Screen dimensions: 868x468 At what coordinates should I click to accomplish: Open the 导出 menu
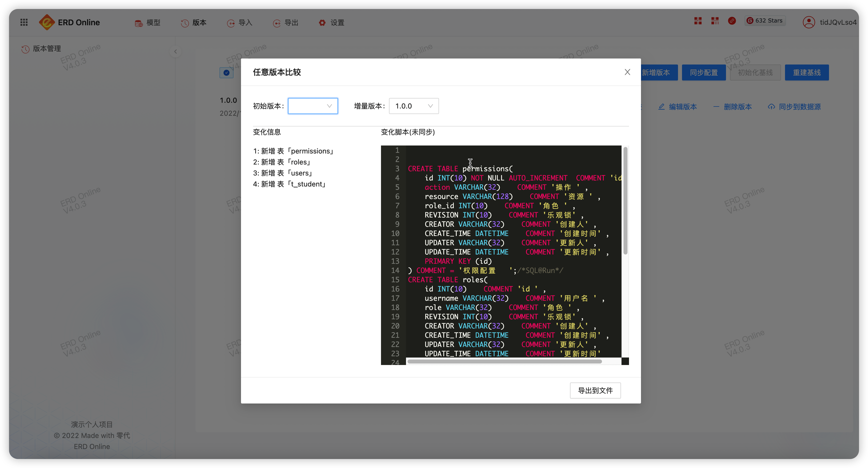pos(286,22)
